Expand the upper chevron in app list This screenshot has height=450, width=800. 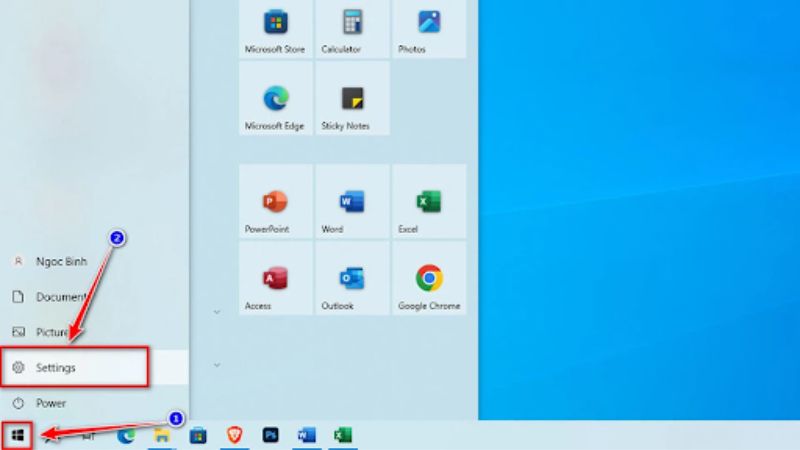tap(217, 312)
